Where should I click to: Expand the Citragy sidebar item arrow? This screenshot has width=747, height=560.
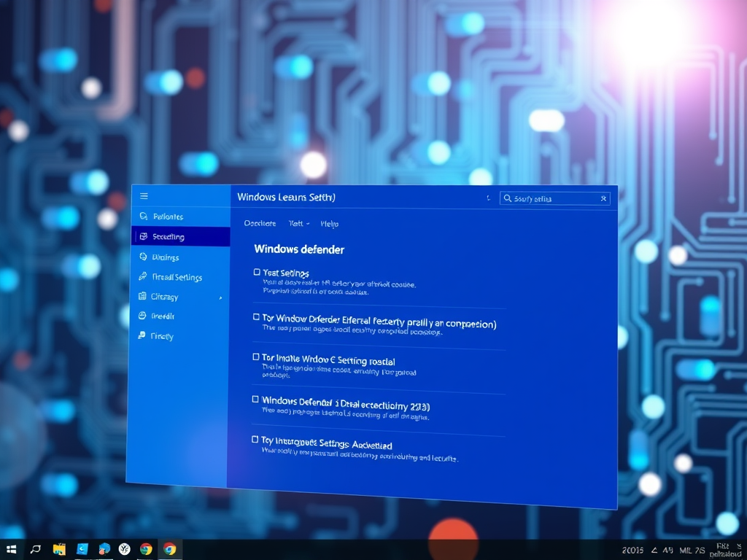[220, 297]
